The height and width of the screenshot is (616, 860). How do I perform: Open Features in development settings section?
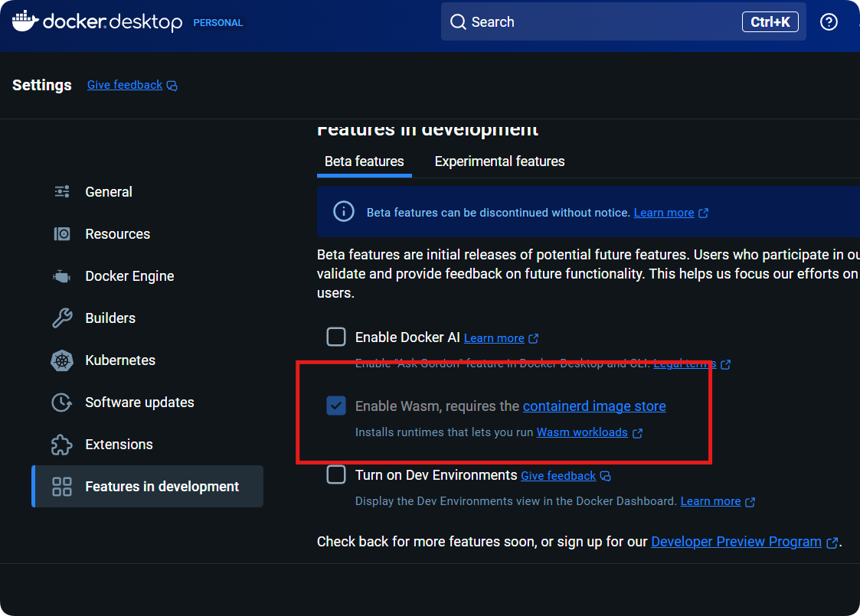click(x=162, y=487)
